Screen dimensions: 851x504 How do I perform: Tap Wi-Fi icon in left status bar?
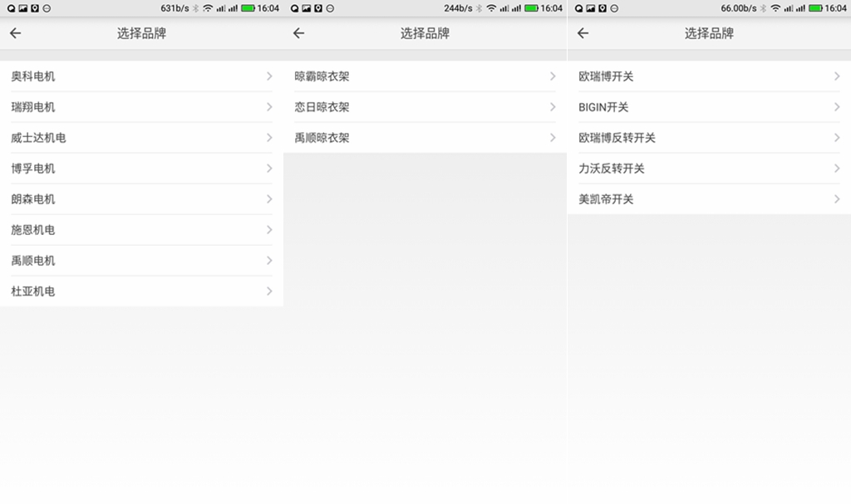coord(208,8)
